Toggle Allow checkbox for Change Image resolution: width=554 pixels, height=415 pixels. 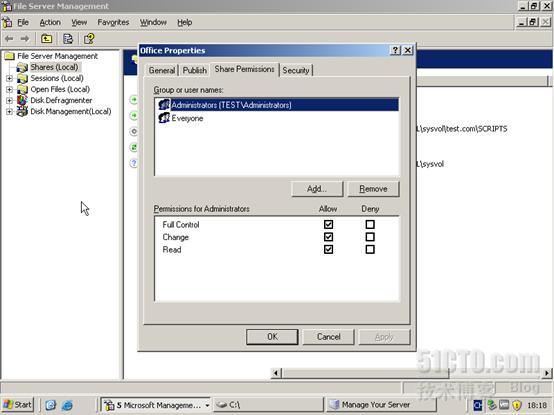click(328, 237)
